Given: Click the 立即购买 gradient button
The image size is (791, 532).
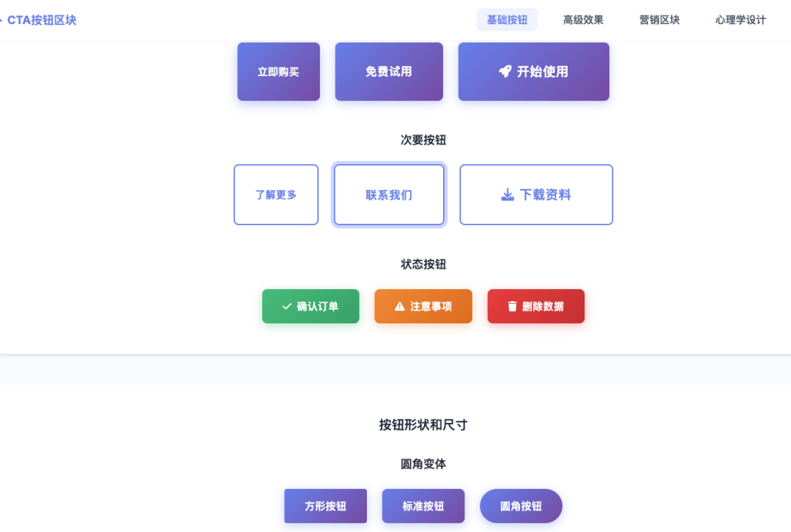Looking at the screenshot, I should click(x=278, y=71).
